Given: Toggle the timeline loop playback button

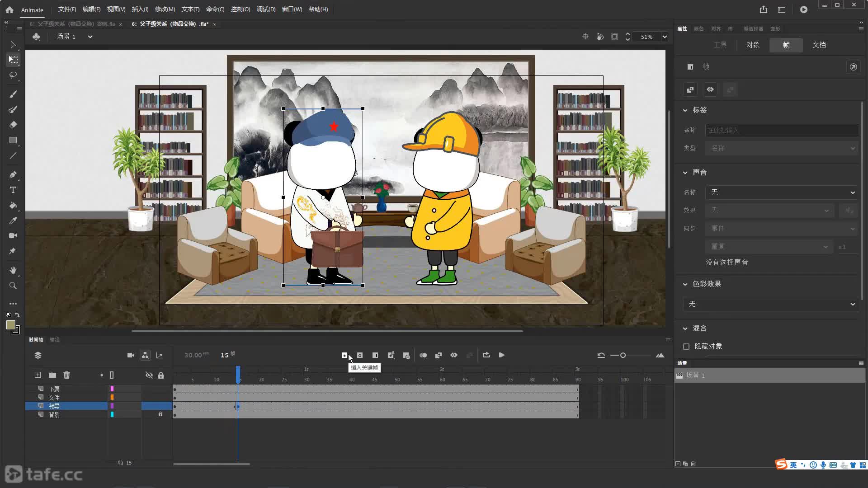Looking at the screenshot, I should (x=486, y=355).
